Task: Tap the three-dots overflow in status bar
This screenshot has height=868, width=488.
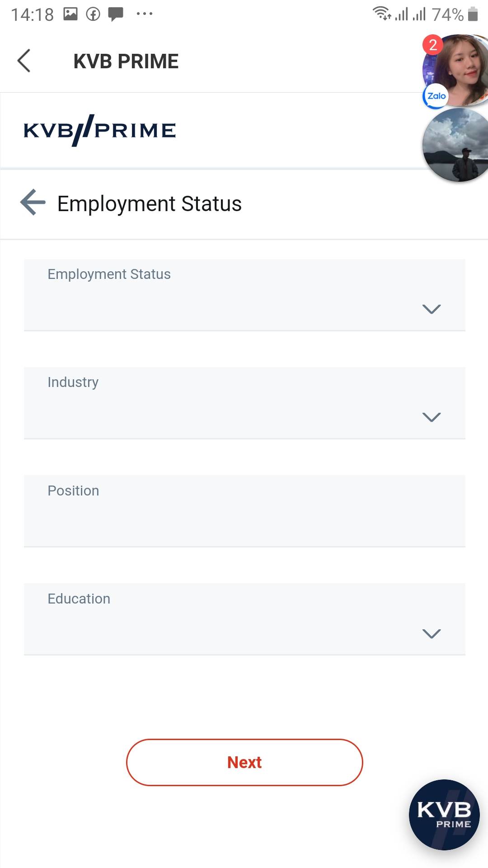Action: point(145,14)
